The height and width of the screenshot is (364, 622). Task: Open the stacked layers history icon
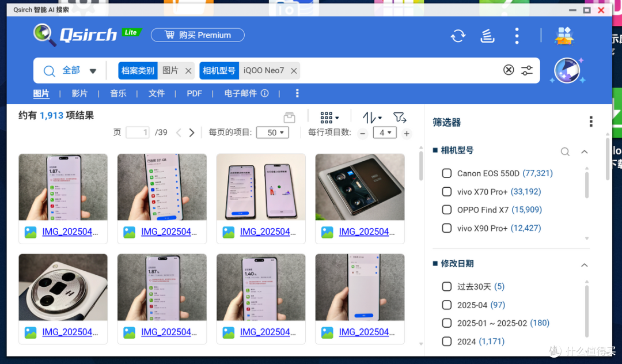pyautogui.click(x=487, y=36)
